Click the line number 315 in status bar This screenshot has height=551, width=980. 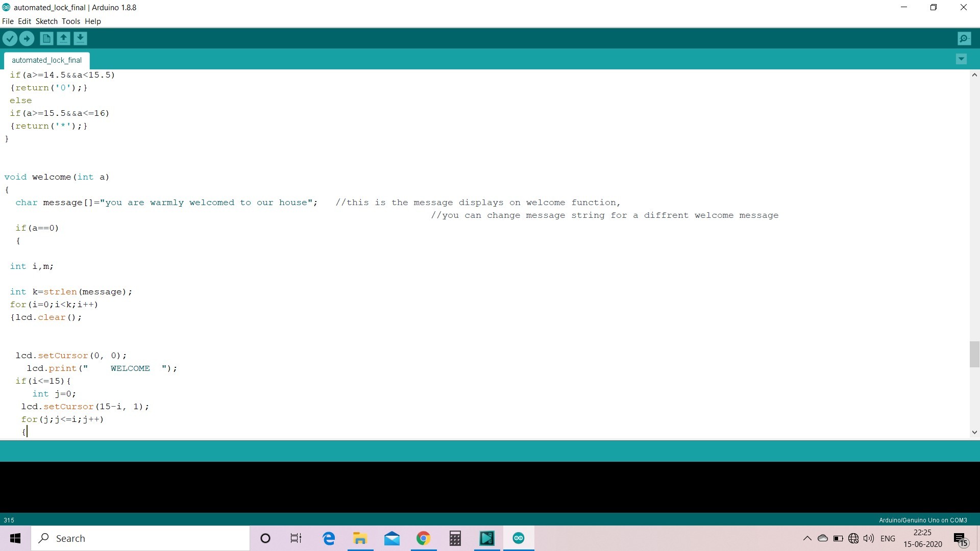pos(9,520)
